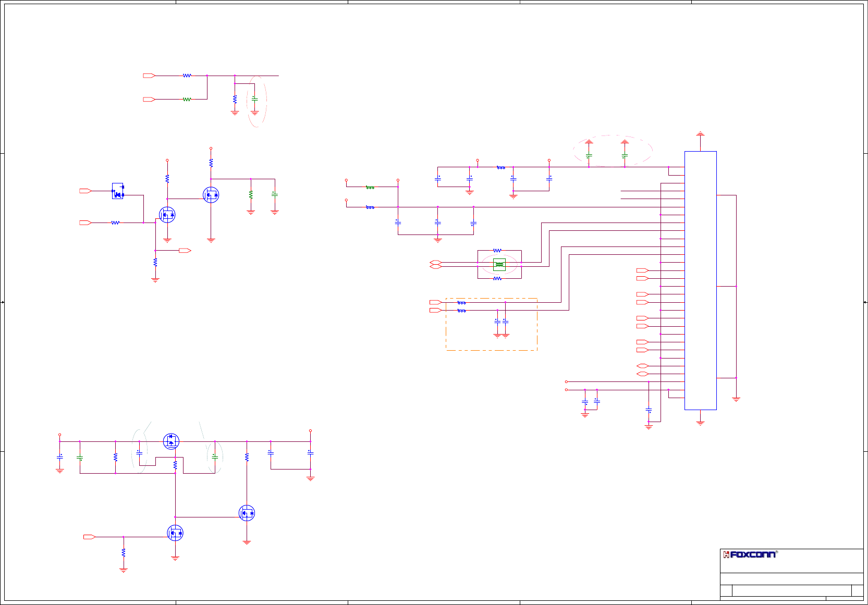Select the blue inductor on the top power rail
The image size is (868, 605).
click(501, 168)
